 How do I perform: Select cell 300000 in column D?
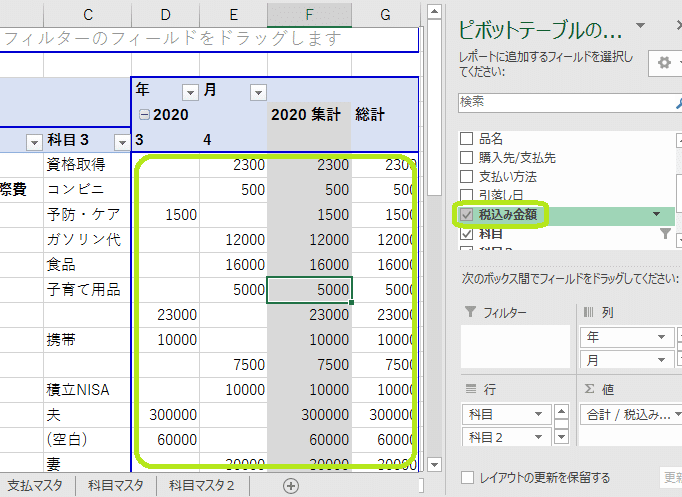[x=165, y=415]
